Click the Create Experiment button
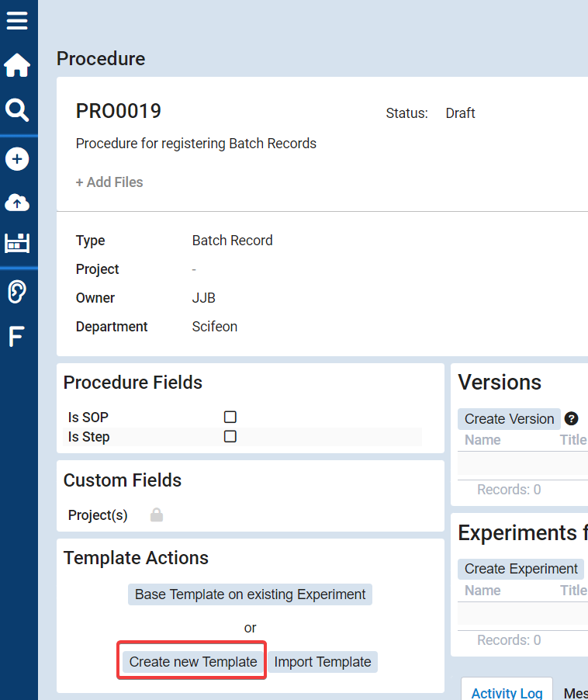This screenshot has height=700, width=588. (521, 569)
